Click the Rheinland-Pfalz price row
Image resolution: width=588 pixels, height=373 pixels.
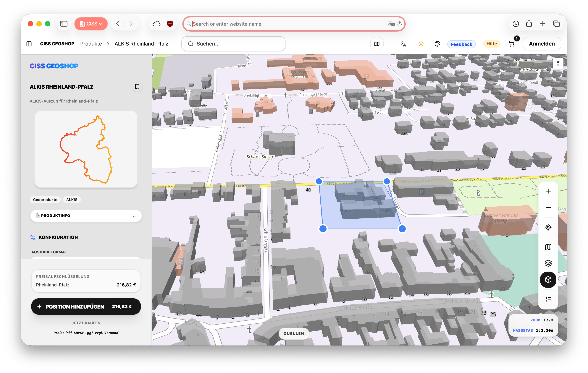click(x=86, y=285)
